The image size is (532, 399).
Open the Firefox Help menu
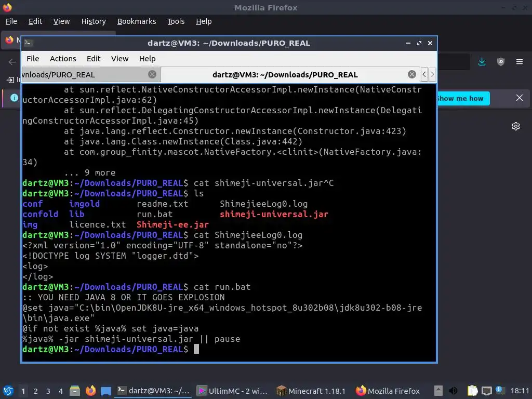pos(204,21)
